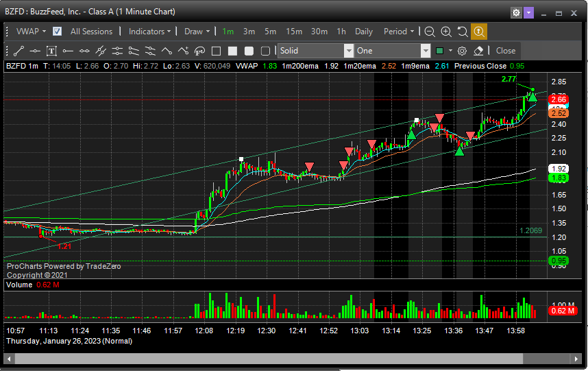Click the white 1.92 EMA price tag
This screenshot has width=588, height=371.
(559, 169)
